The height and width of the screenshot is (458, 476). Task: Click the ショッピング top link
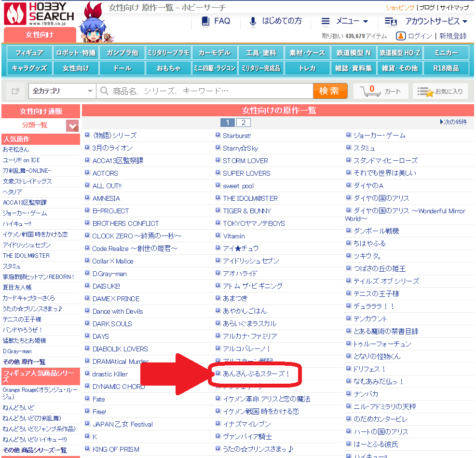click(x=400, y=8)
